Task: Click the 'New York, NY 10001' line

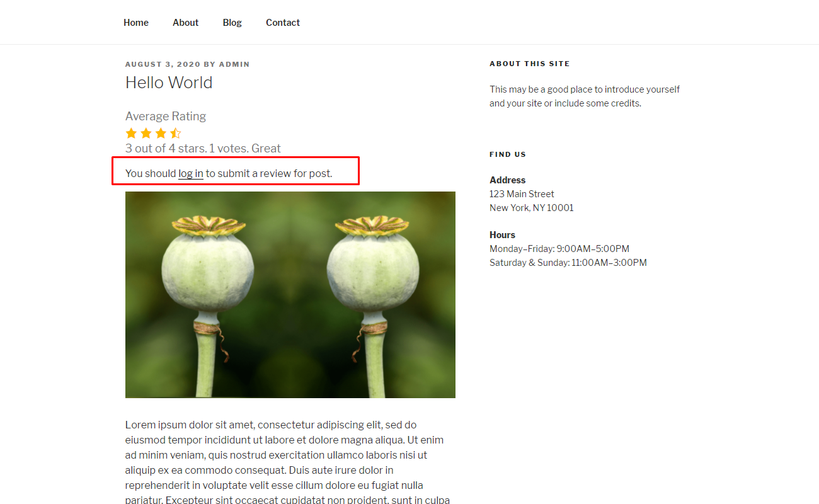Action: (x=532, y=208)
